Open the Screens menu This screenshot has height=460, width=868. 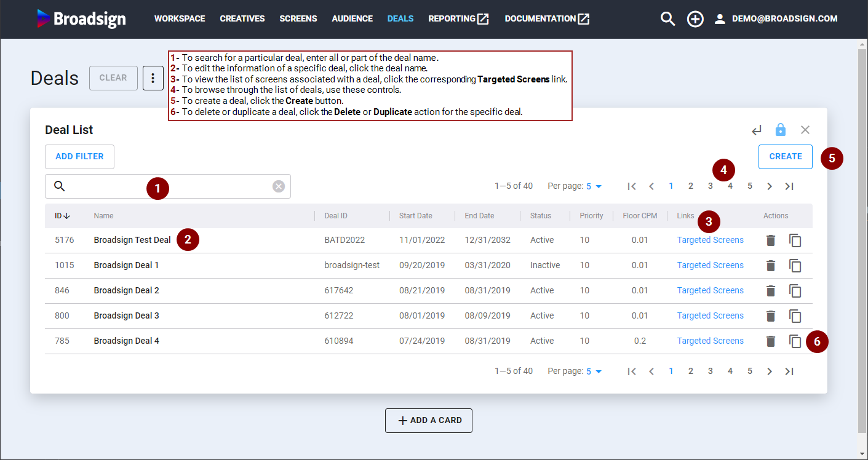pyautogui.click(x=298, y=19)
